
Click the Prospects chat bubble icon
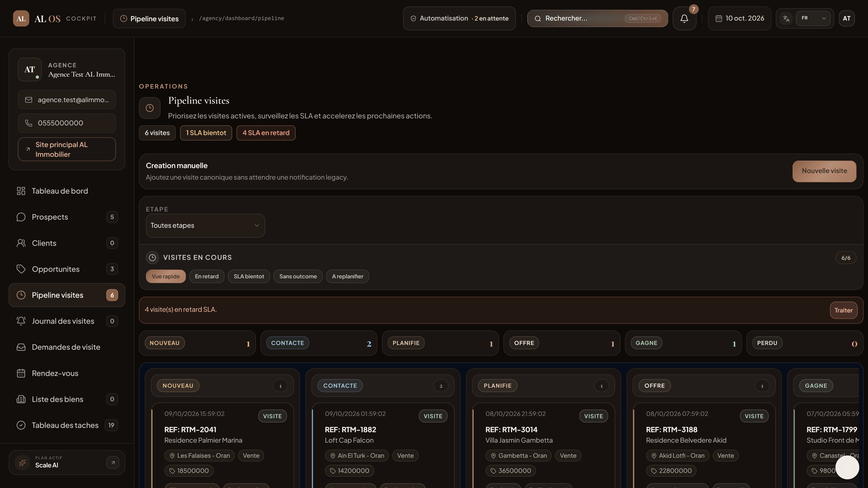[x=21, y=217]
